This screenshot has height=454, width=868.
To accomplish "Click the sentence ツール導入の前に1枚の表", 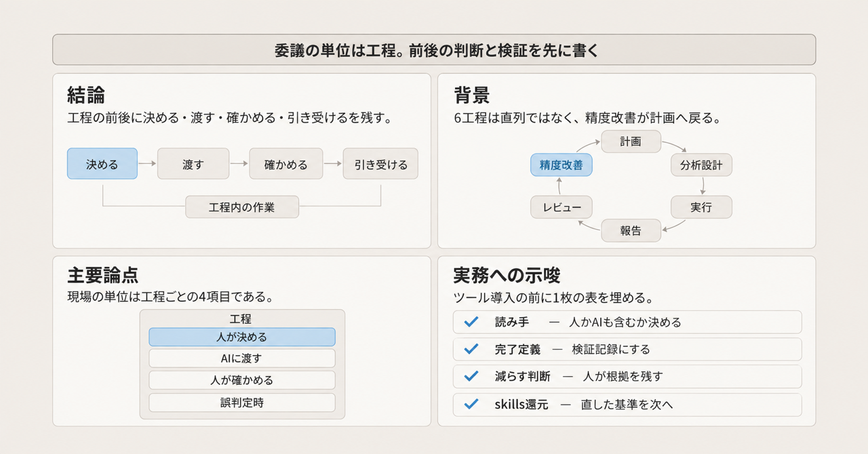I will coord(553,297).
